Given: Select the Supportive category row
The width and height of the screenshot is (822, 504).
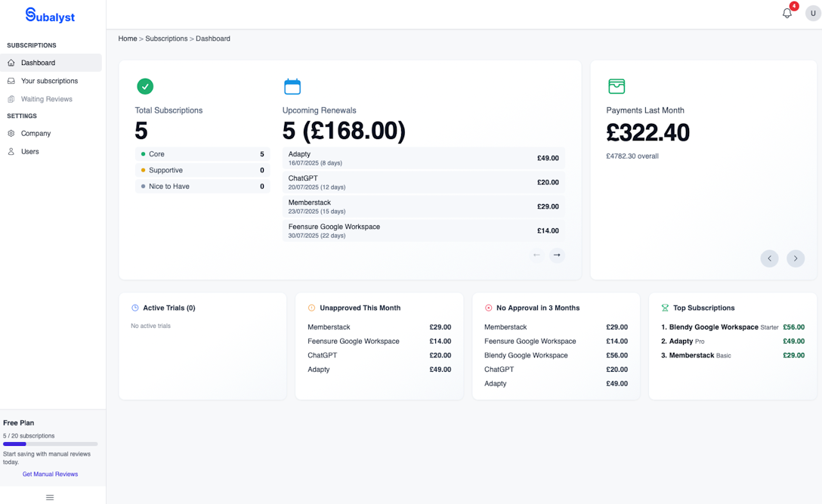Looking at the screenshot, I should 202,171.
